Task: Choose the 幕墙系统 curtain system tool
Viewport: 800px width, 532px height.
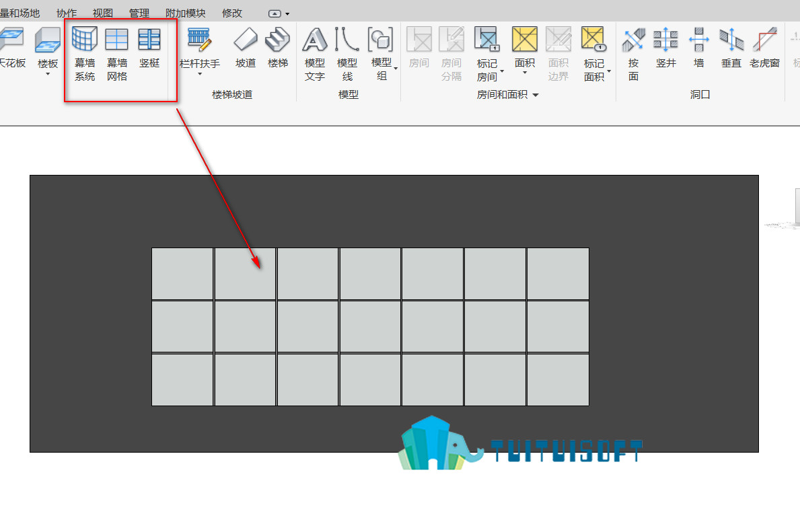Action: click(85, 54)
